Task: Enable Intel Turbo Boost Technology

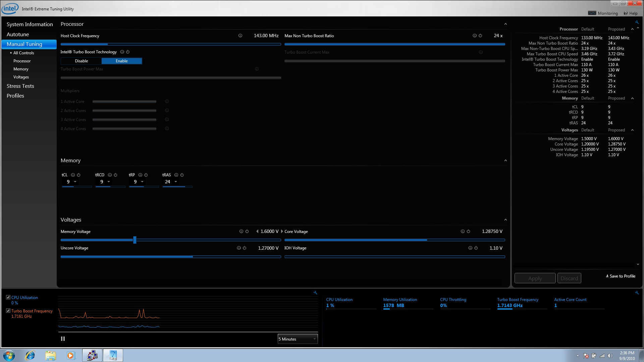Action: pyautogui.click(x=122, y=61)
